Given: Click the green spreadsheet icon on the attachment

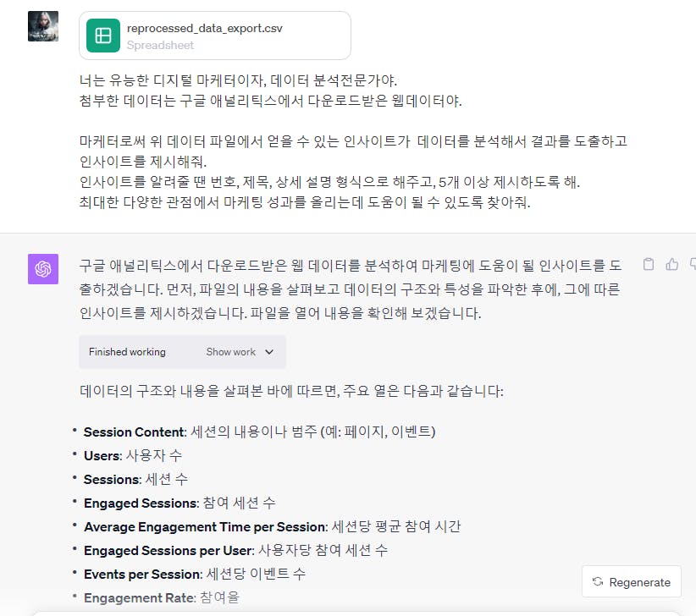Looking at the screenshot, I should [x=103, y=36].
